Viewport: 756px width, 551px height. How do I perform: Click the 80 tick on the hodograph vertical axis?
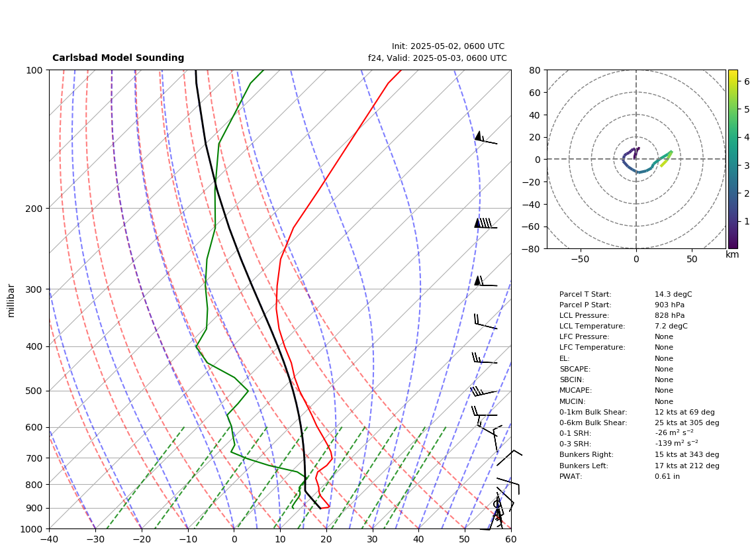(x=535, y=70)
